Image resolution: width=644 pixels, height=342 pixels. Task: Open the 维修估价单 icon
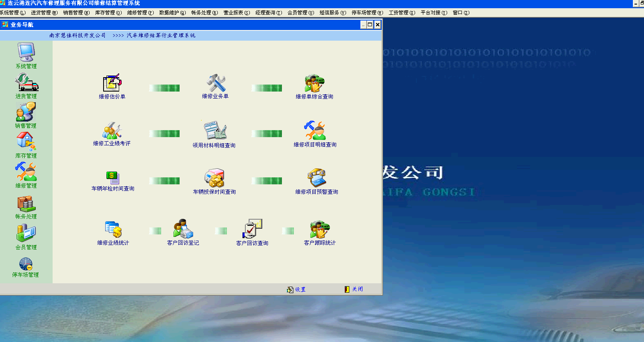(112, 83)
